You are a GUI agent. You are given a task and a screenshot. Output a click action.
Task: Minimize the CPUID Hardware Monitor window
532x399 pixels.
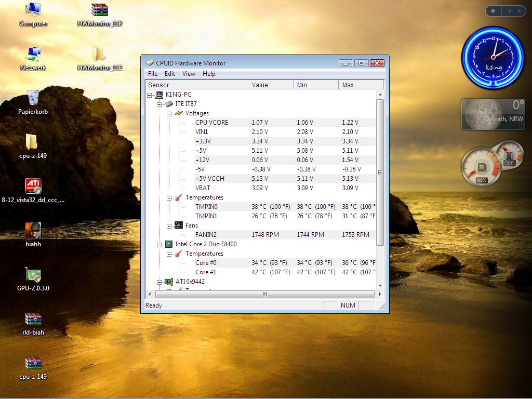click(345, 63)
